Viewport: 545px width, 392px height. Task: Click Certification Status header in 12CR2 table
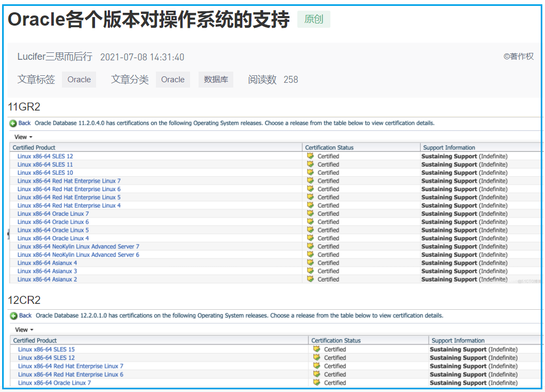pos(368,341)
